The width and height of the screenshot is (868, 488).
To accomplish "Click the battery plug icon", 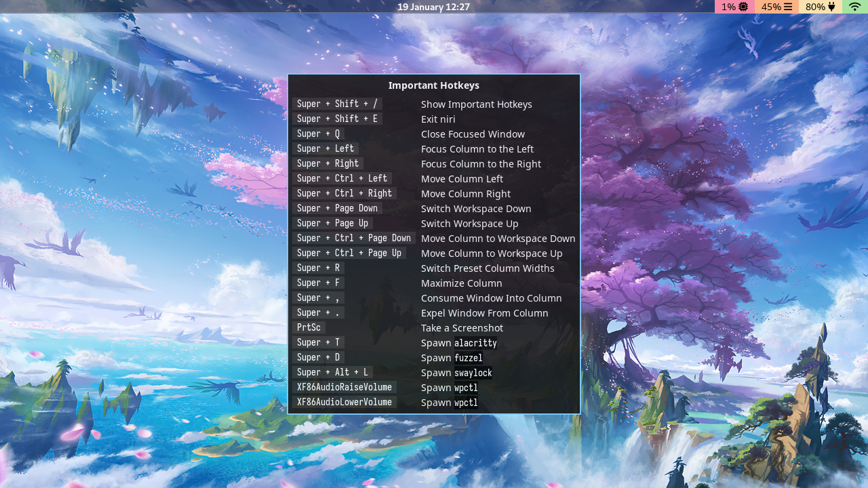I will click(831, 7).
